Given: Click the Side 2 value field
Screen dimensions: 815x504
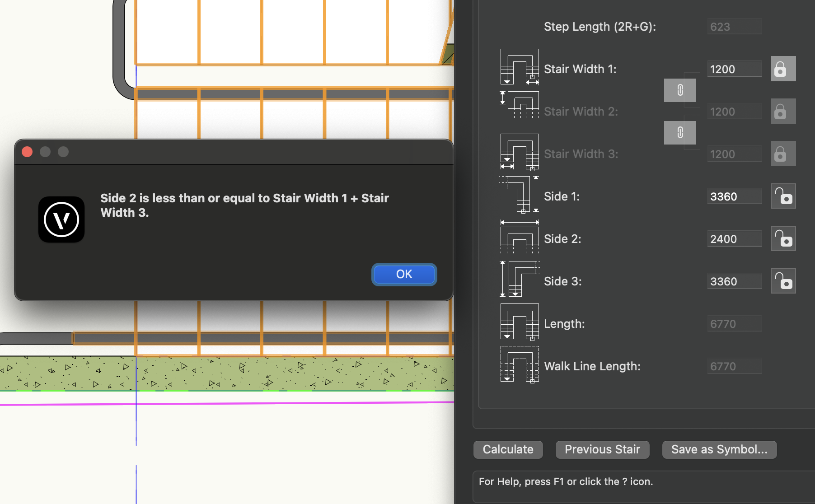Looking at the screenshot, I should pyautogui.click(x=734, y=239).
